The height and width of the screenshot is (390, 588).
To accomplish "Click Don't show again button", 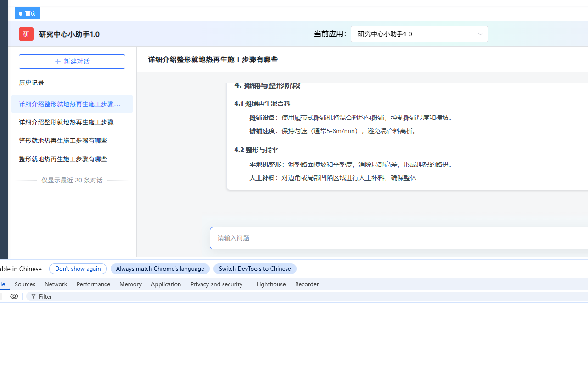I will point(78,269).
